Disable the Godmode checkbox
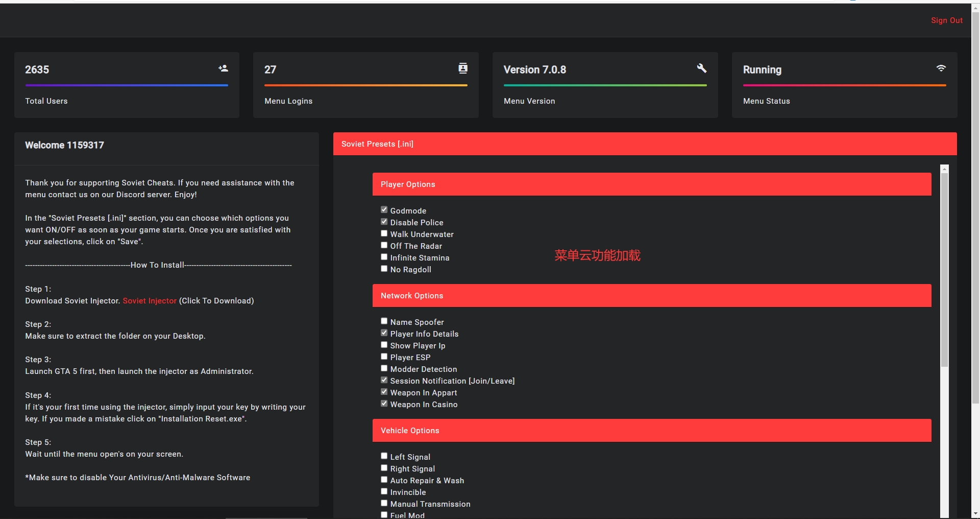Screen dimensions: 980x519 [384, 210]
